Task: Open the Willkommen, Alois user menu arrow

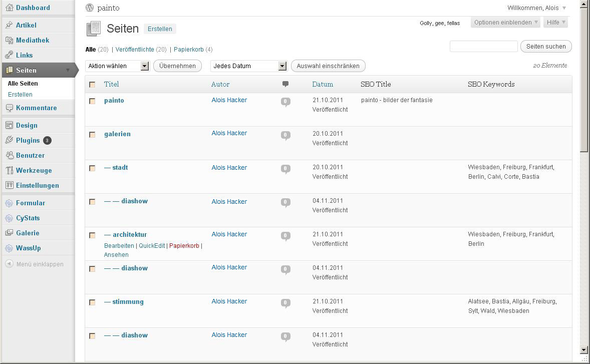Action: tap(564, 8)
